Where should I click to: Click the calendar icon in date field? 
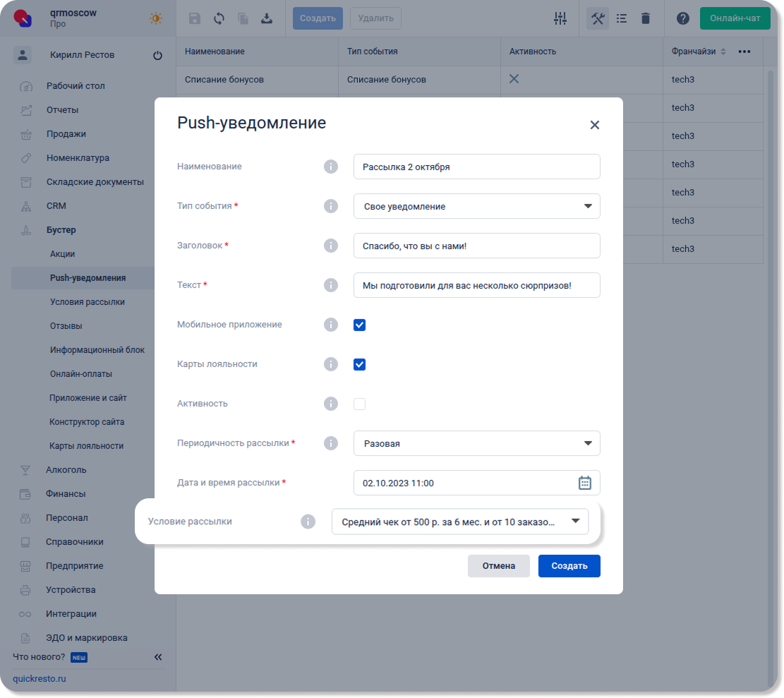tap(584, 483)
